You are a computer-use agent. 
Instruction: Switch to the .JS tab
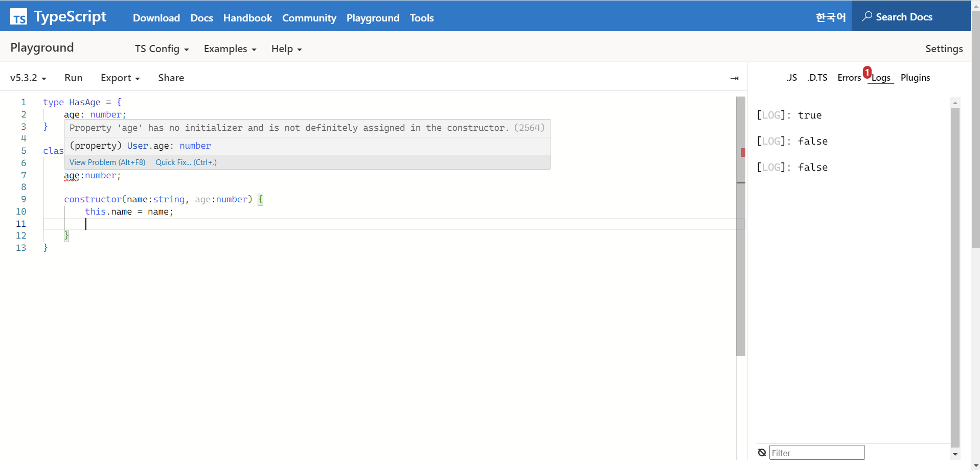pyautogui.click(x=791, y=78)
